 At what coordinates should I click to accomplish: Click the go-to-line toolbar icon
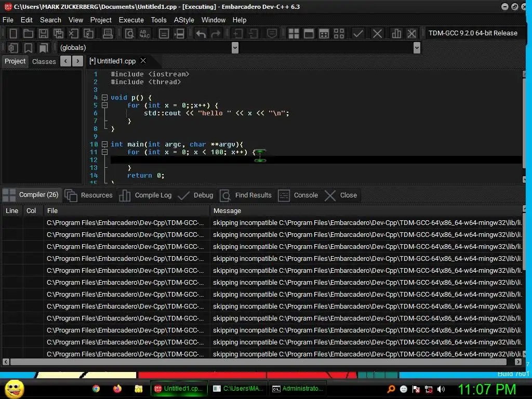pyautogui.click(x=164, y=34)
